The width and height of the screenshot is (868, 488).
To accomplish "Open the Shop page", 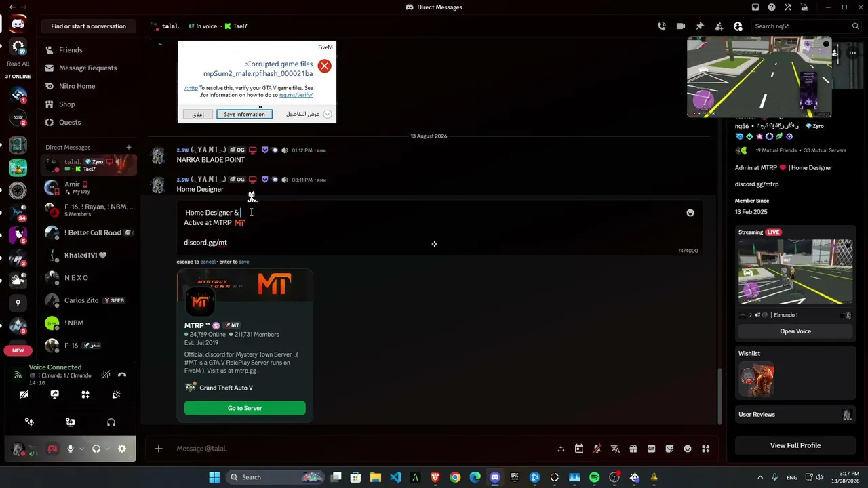I will (89, 104).
